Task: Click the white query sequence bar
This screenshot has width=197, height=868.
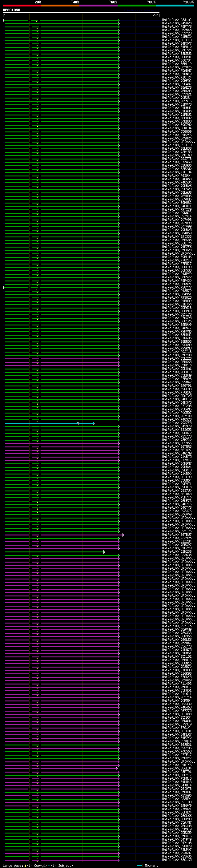Action: click(x=81, y=12)
